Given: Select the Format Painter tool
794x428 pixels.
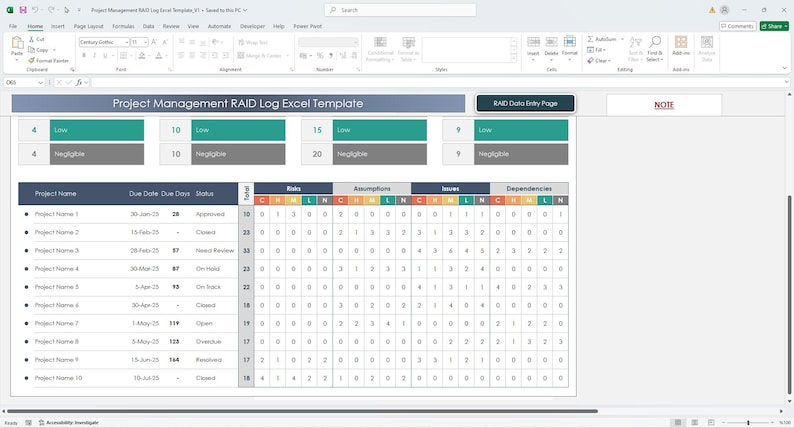Looking at the screenshot, I should click(x=49, y=61).
